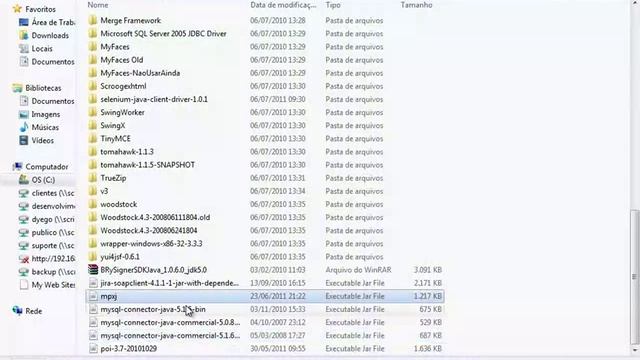Click the vertical scrollbar thumb
The height and width of the screenshot is (360, 640).
634,278
